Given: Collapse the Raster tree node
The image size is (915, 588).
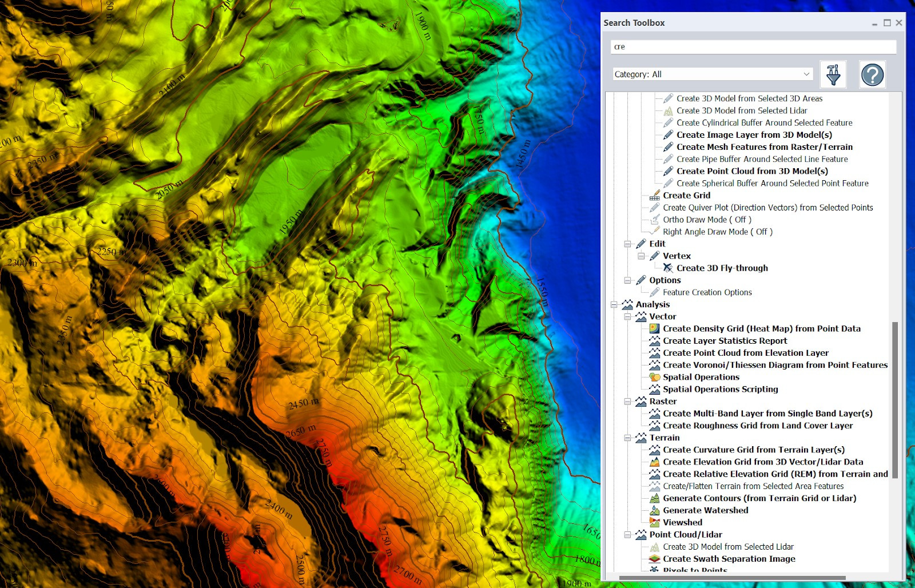Looking at the screenshot, I should [x=627, y=402].
